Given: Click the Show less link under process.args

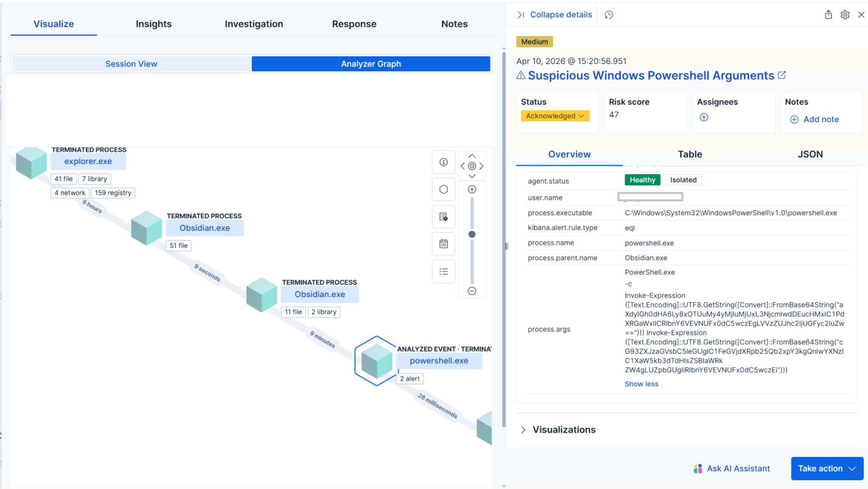Looking at the screenshot, I should pyautogui.click(x=641, y=383).
